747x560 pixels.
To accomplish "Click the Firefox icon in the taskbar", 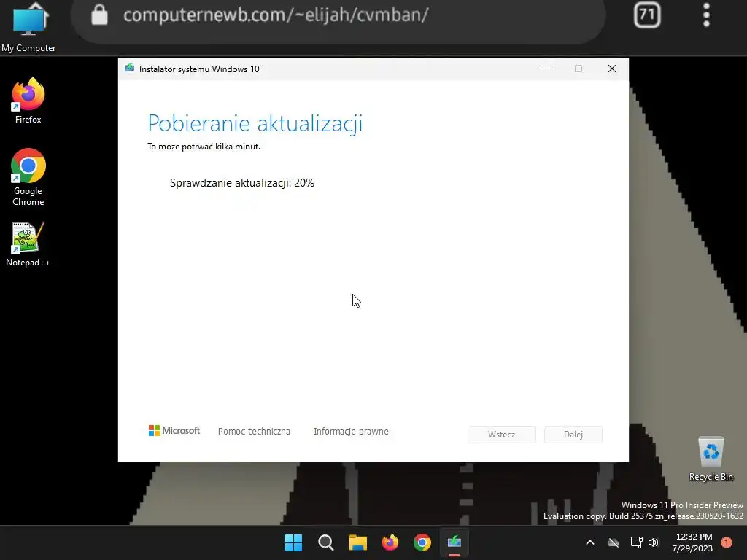I will pyautogui.click(x=390, y=542).
